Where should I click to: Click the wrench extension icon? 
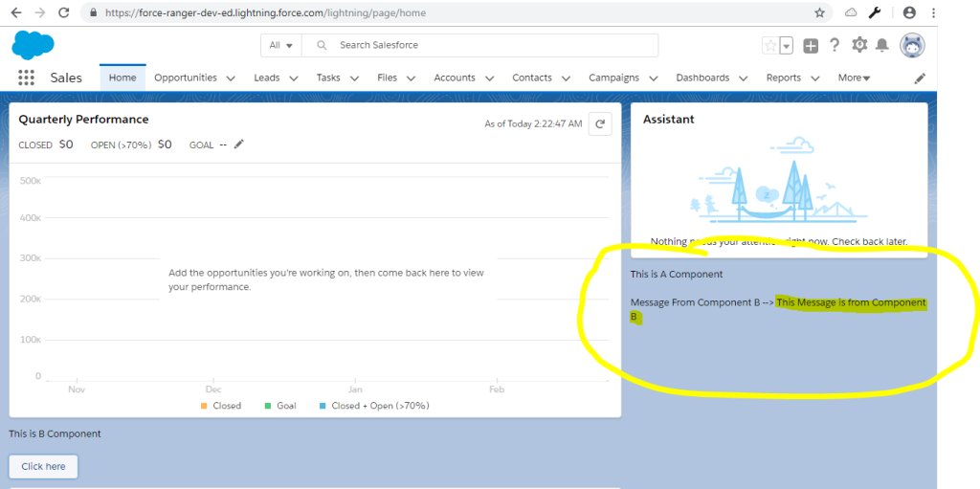(875, 12)
